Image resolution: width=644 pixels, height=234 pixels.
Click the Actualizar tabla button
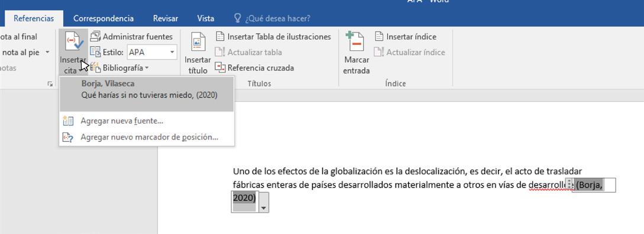pyautogui.click(x=249, y=52)
